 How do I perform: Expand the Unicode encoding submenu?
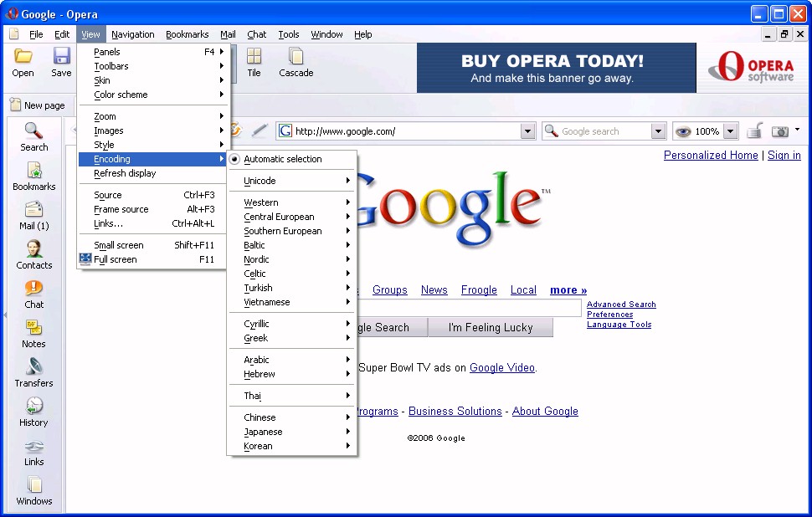point(292,181)
